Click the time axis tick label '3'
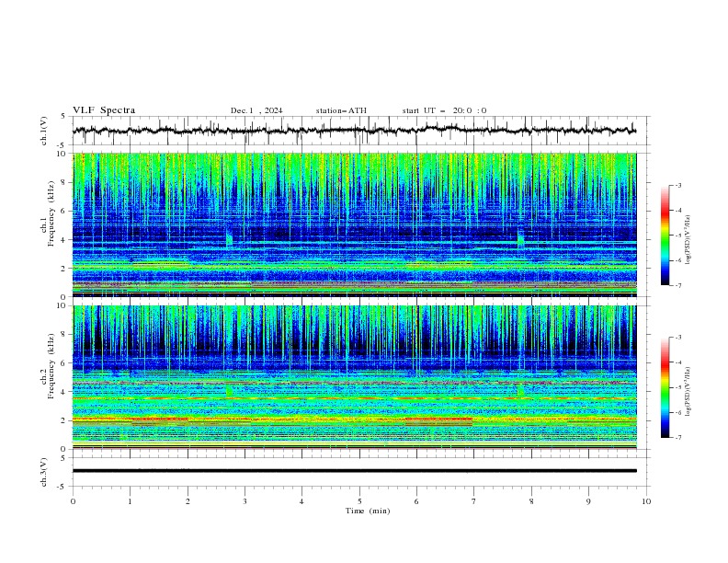Screen dimensions: 728x563 (245, 501)
